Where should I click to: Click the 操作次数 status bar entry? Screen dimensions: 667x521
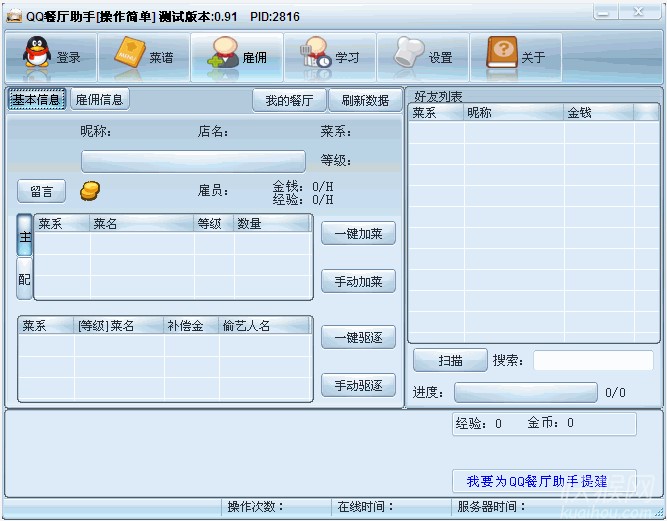point(276,507)
